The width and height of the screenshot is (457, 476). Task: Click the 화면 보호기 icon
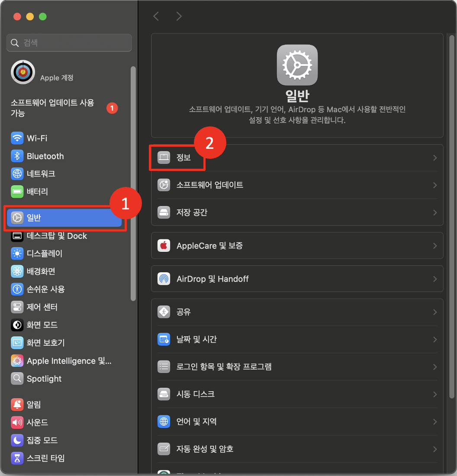click(x=17, y=343)
